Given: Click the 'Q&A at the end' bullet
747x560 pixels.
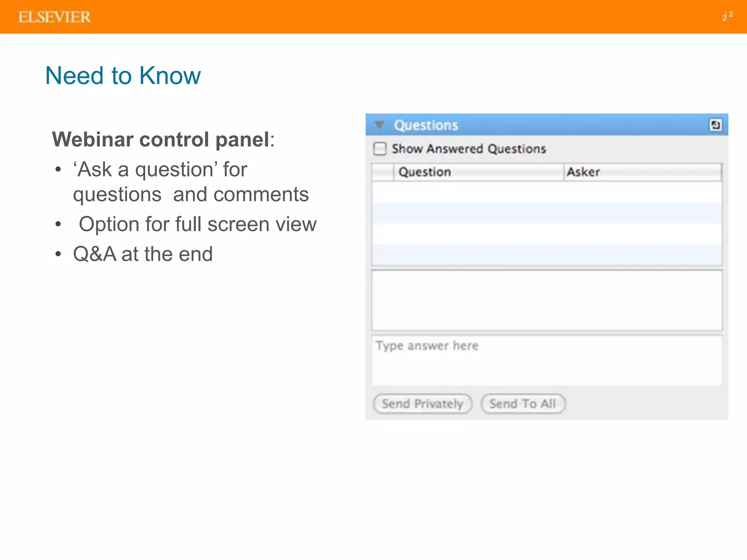Looking at the screenshot, I should (143, 254).
